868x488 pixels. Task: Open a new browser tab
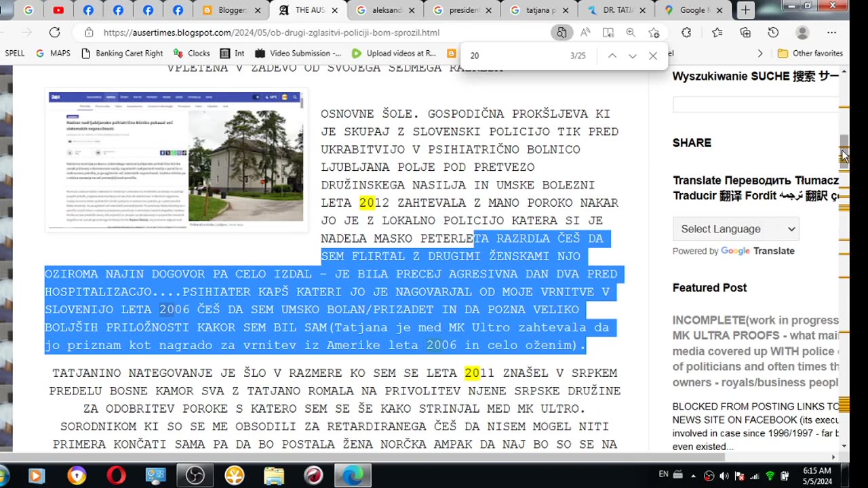pyautogui.click(x=745, y=10)
